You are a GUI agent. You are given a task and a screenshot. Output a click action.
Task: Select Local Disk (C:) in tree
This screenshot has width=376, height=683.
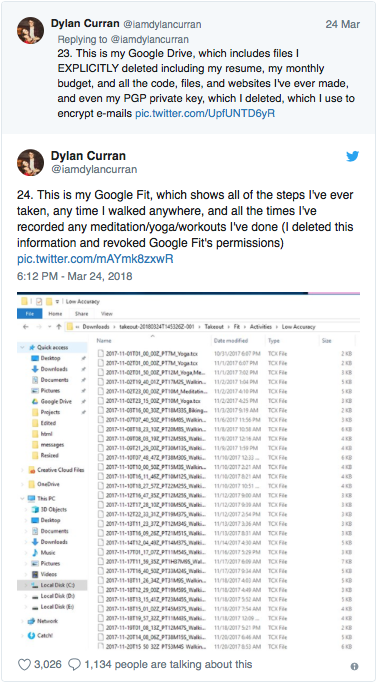click(52, 585)
